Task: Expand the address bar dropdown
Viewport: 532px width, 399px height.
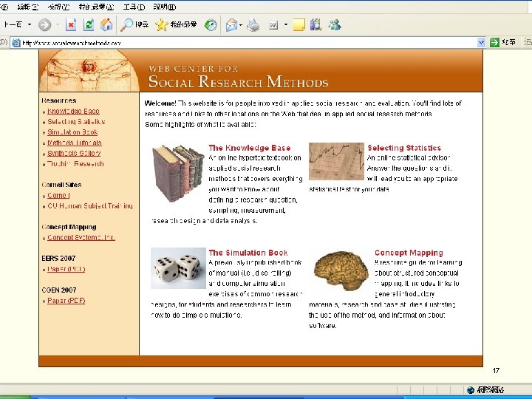Action: pyautogui.click(x=481, y=42)
